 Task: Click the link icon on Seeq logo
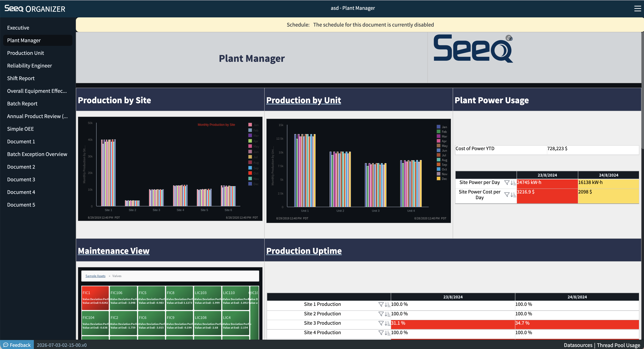[509, 38]
